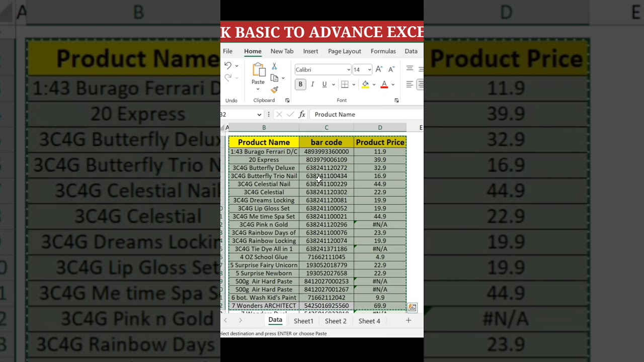The height and width of the screenshot is (362, 644).
Task: Switch to the Data worksheet tab
Action: coord(275,320)
